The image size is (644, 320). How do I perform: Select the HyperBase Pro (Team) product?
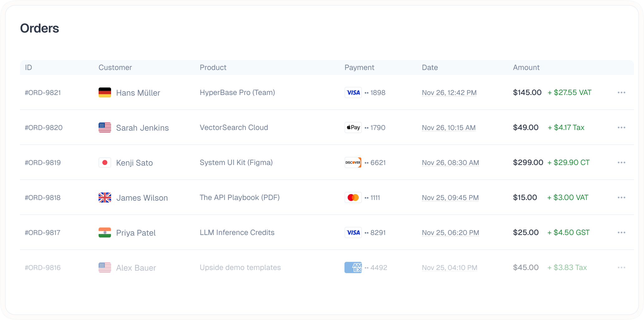coord(237,92)
